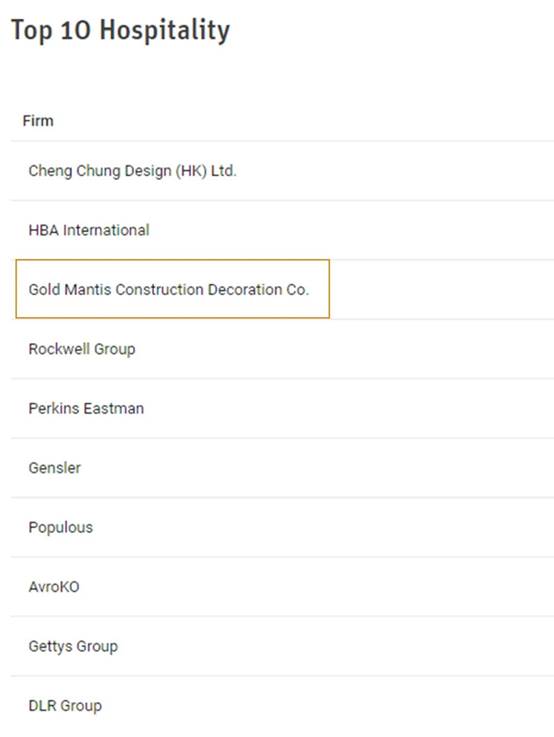Select the word Hospitality in title
Viewport: 554px width, 737px height.
(165, 30)
